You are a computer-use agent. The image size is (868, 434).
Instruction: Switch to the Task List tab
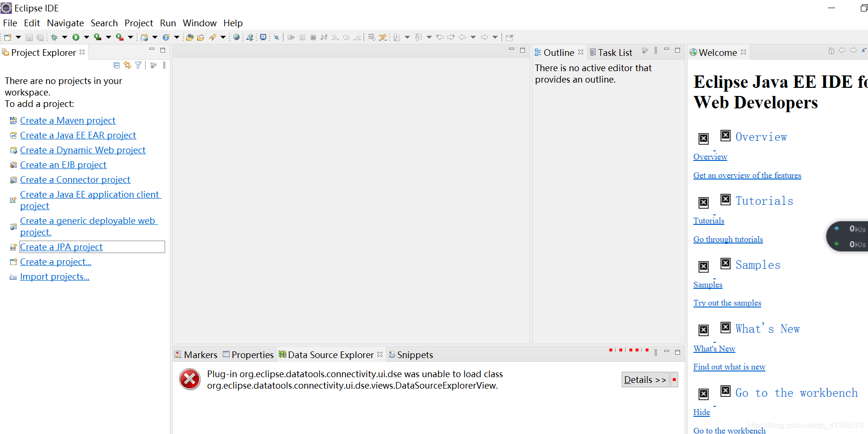point(611,53)
